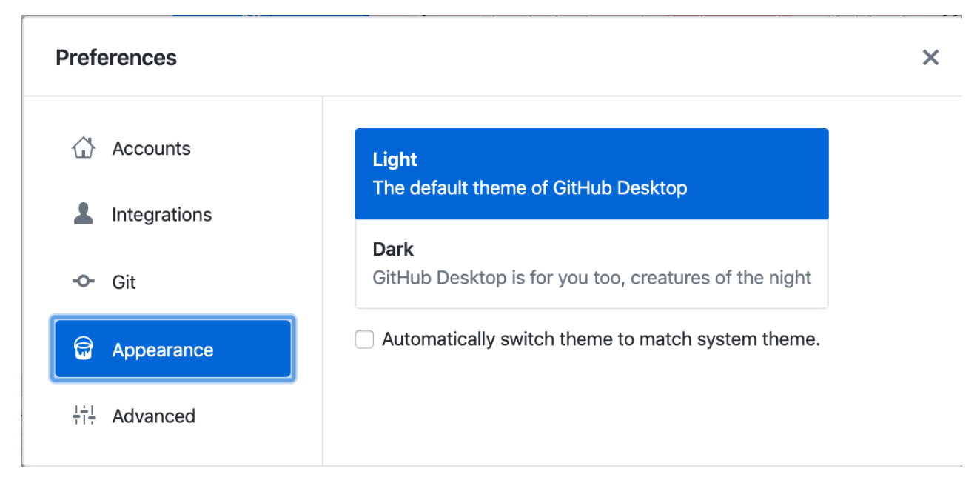Click the bold 'Dark' heading

point(393,249)
